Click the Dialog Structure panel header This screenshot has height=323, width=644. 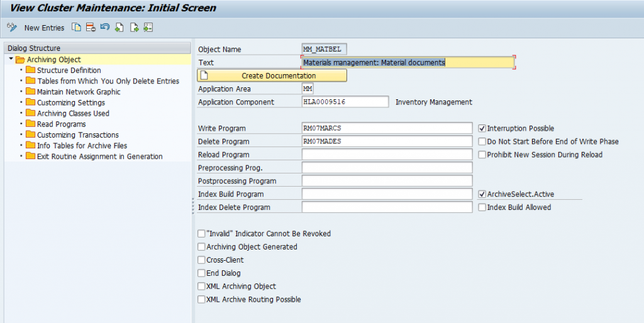(x=97, y=48)
